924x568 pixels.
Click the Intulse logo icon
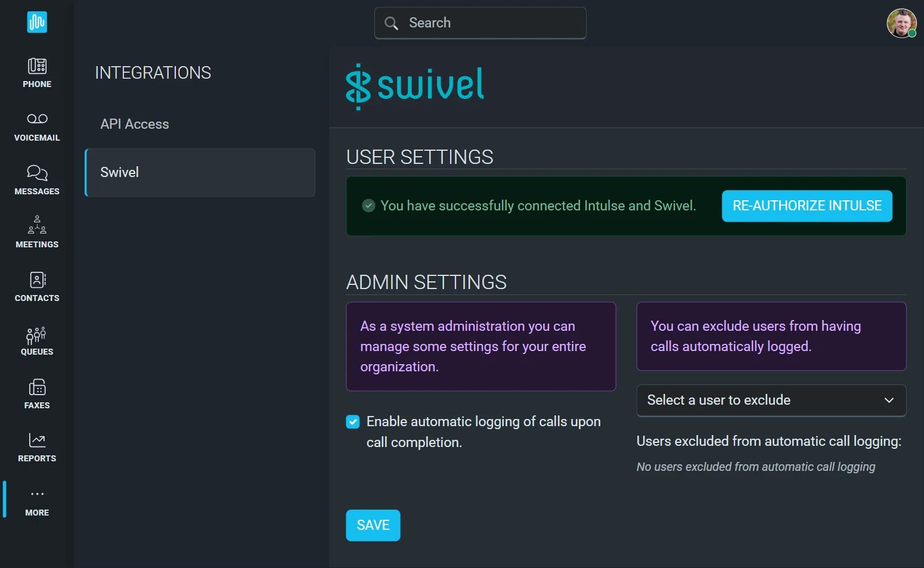[x=37, y=23]
